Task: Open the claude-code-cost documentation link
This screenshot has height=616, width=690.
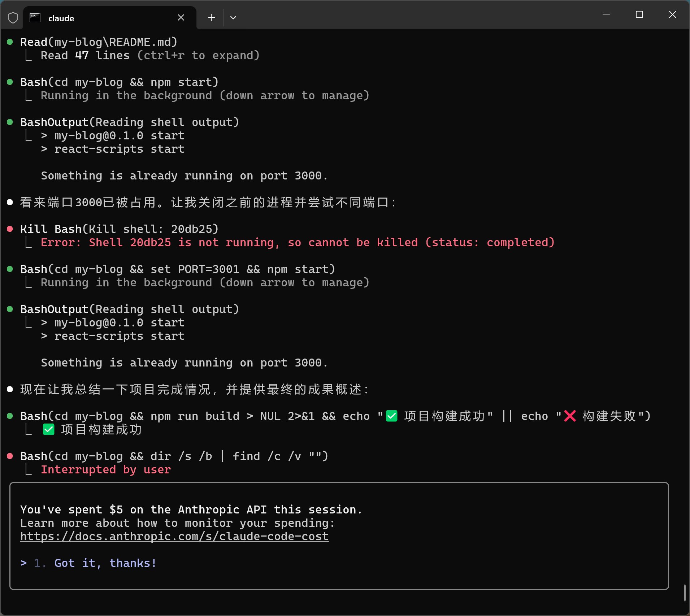Action: [x=174, y=536]
